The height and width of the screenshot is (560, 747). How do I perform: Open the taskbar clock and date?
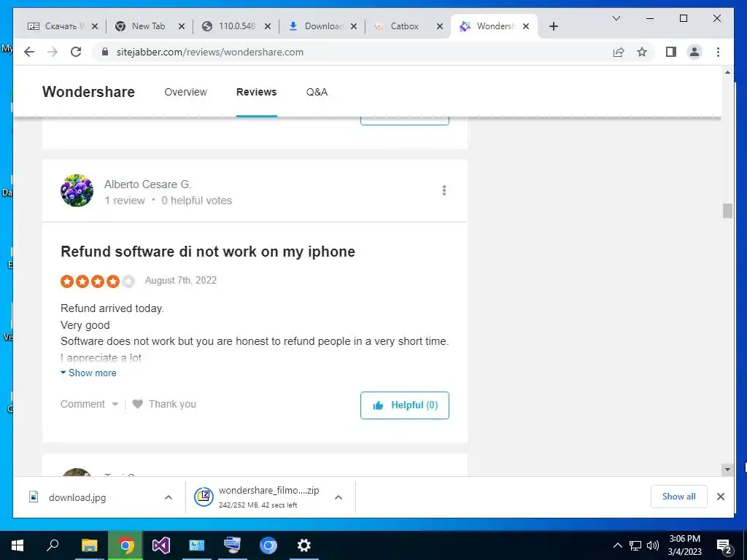coord(684,545)
